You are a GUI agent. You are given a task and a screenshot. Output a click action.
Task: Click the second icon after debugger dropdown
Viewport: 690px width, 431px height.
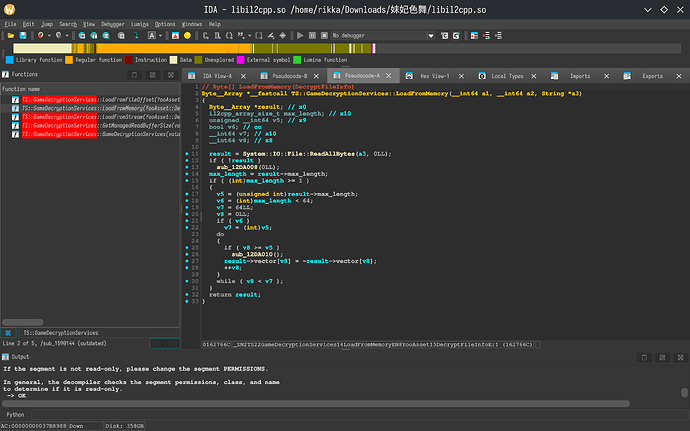(456, 36)
